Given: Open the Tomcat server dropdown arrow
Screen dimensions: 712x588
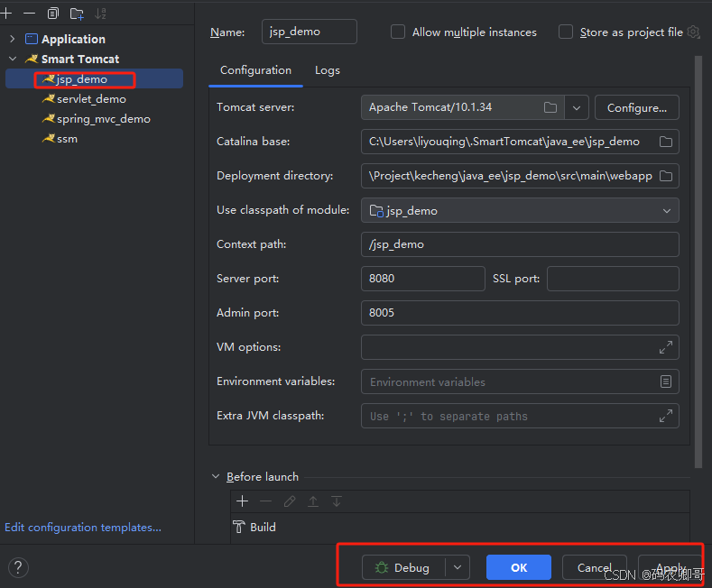Looking at the screenshot, I should pyautogui.click(x=577, y=107).
